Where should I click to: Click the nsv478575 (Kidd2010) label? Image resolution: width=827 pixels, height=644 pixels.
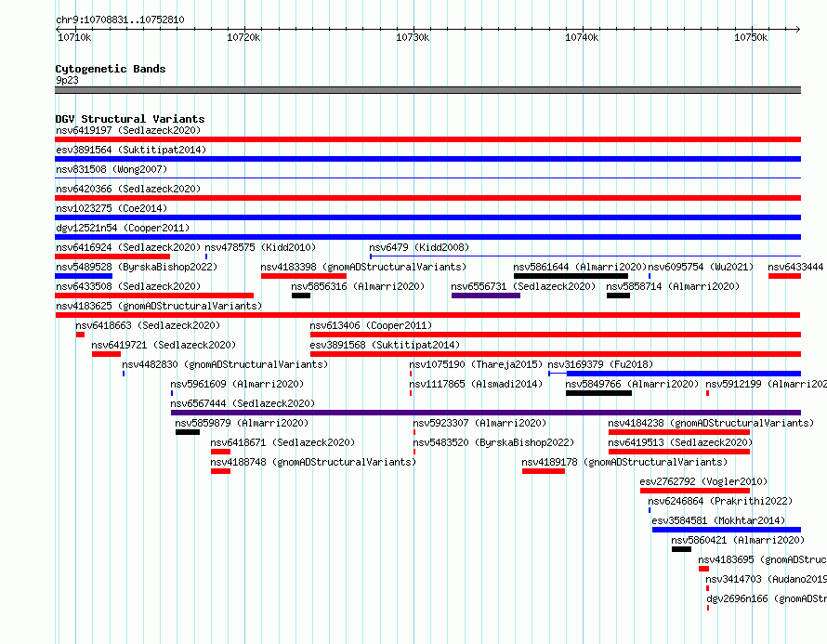coord(260,247)
